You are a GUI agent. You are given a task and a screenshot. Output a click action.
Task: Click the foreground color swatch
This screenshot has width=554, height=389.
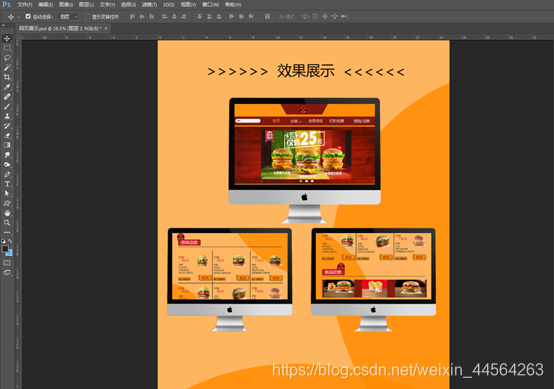[5, 249]
